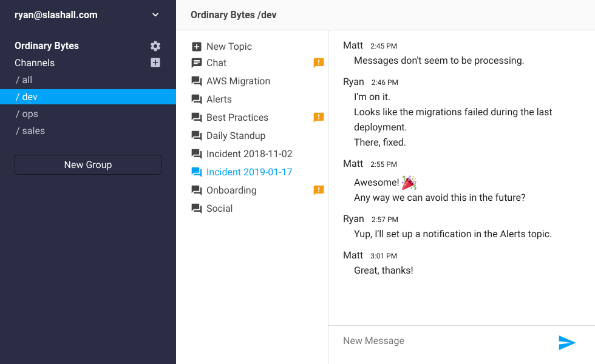Screen dimensions: 595x364
Task: Open the ryan@slashall.com account menu
Action: tap(88, 15)
